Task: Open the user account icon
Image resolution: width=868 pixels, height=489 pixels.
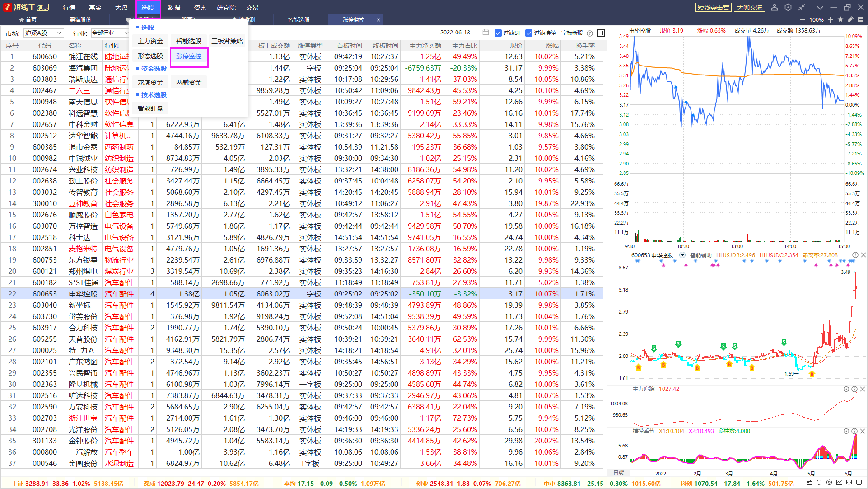Action: [x=775, y=7]
